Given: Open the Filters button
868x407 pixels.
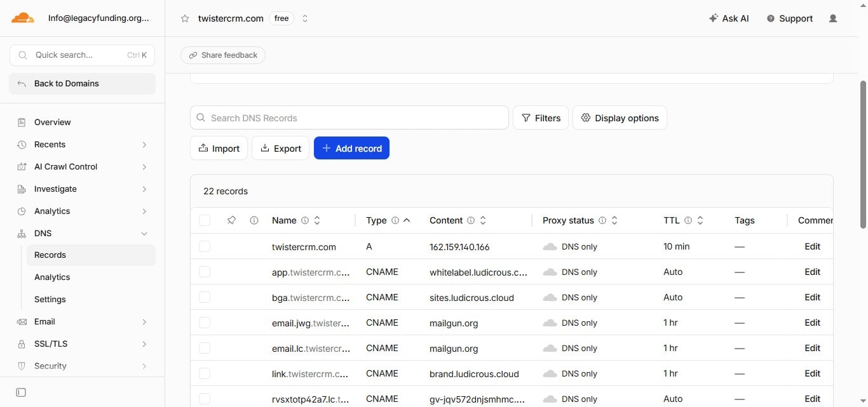Looking at the screenshot, I should point(541,117).
